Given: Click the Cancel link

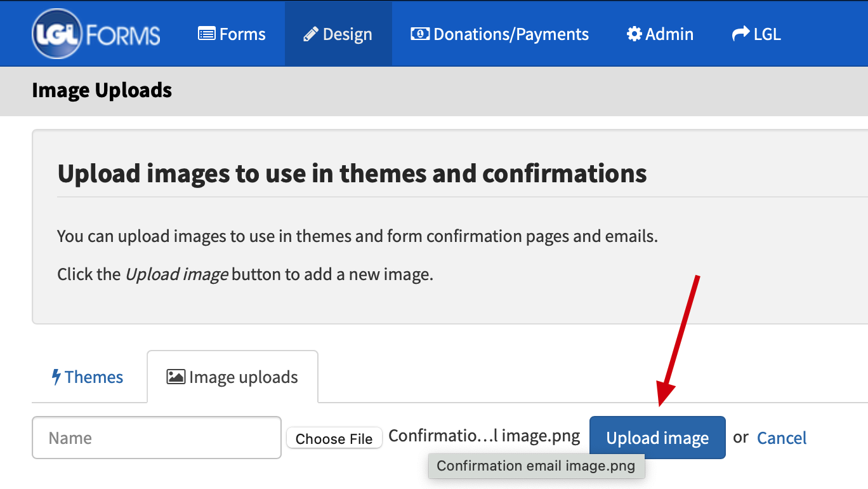Looking at the screenshot, I should point(782,438).
